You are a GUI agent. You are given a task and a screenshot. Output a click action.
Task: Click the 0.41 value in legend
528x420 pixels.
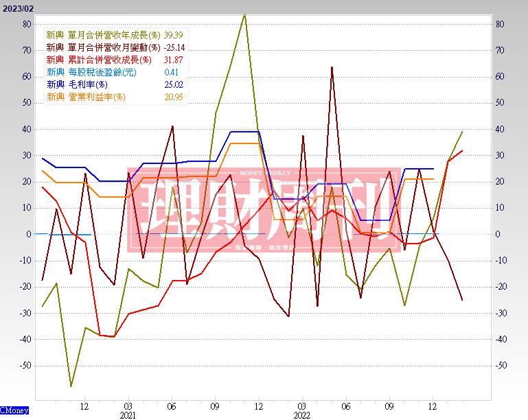172,72
